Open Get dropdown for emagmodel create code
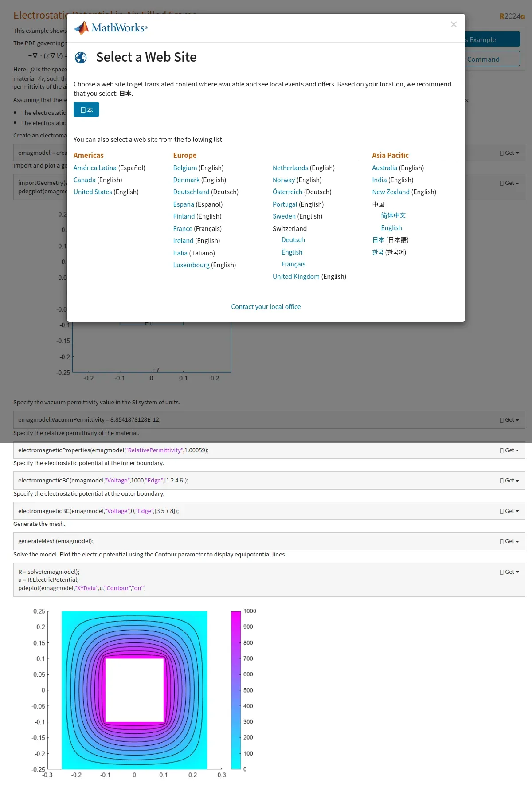Image resolution: width=532 pixels, height=795 pixels. pyautogui.click(x=509, y=153)
